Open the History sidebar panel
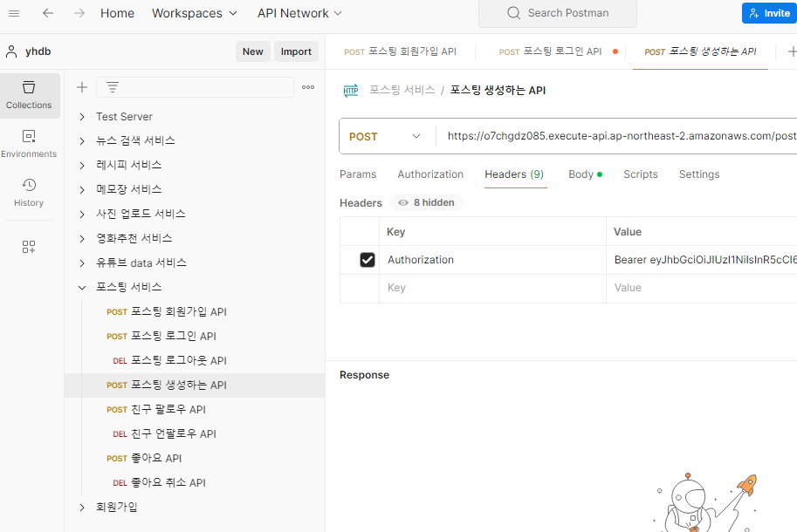The width and height of the screenshot is (797, 532). coord(29,193)
